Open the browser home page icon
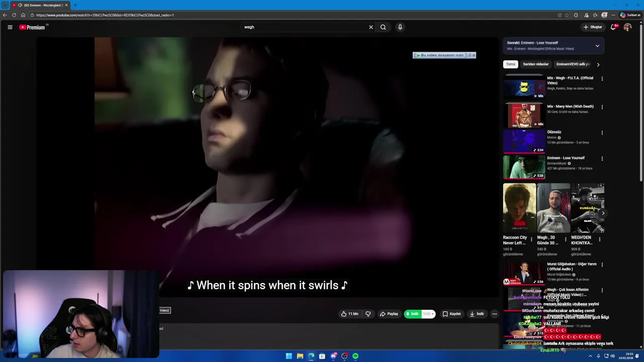The height and width of the screenshot is (362, 644). [23, 15]
